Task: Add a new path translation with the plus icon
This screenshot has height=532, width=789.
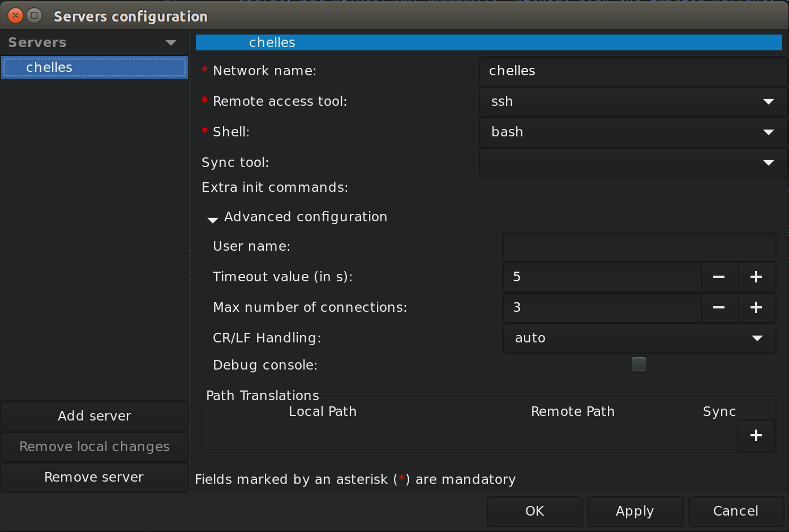Action: tap(756, 435)
